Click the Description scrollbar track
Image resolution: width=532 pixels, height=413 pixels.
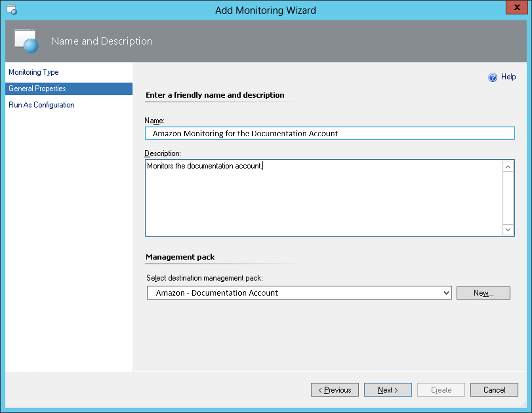(x=508, y=198)
